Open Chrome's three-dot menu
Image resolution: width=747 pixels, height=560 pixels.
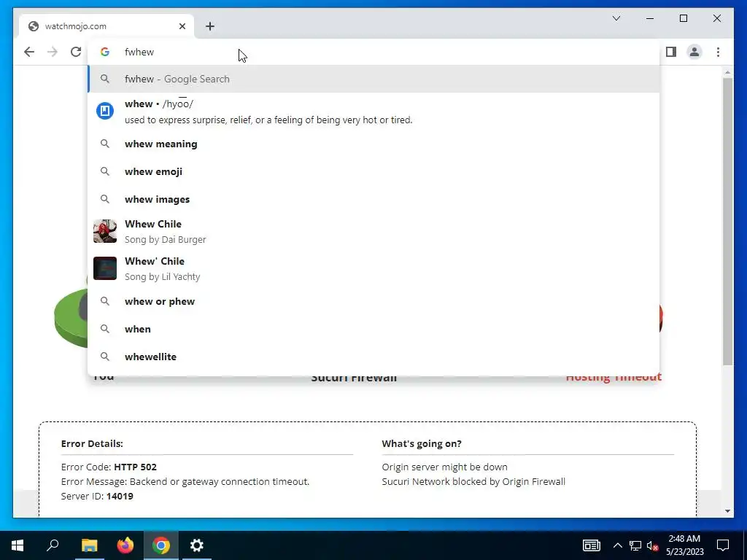[718, 52]
